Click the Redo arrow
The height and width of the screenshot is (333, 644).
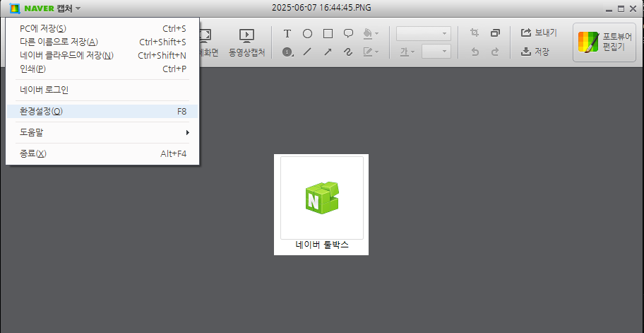click(495, 52)
